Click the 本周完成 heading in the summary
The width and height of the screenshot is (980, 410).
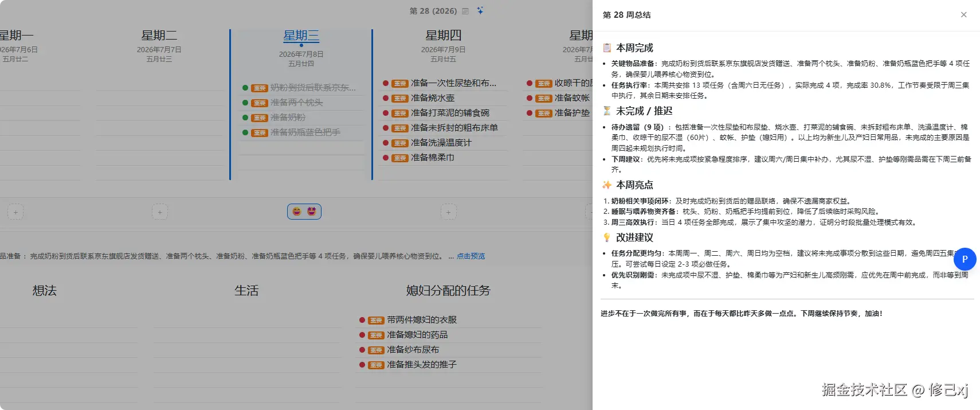[634, 48]
